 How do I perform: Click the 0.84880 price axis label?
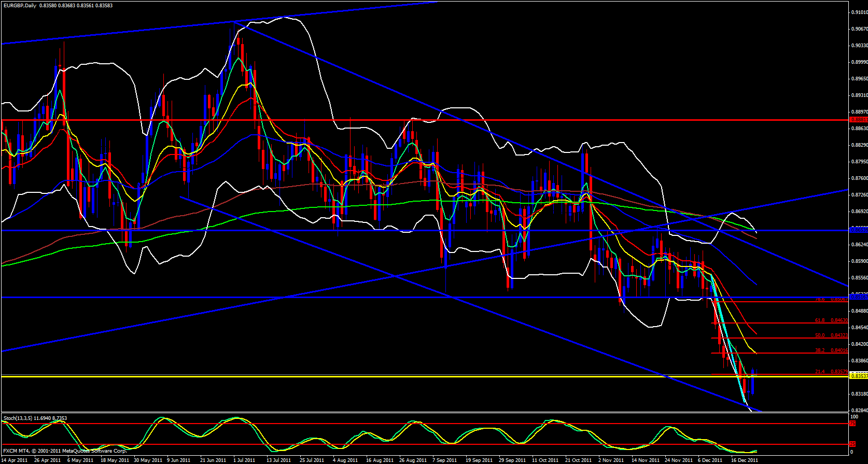(x=860, y=311)
